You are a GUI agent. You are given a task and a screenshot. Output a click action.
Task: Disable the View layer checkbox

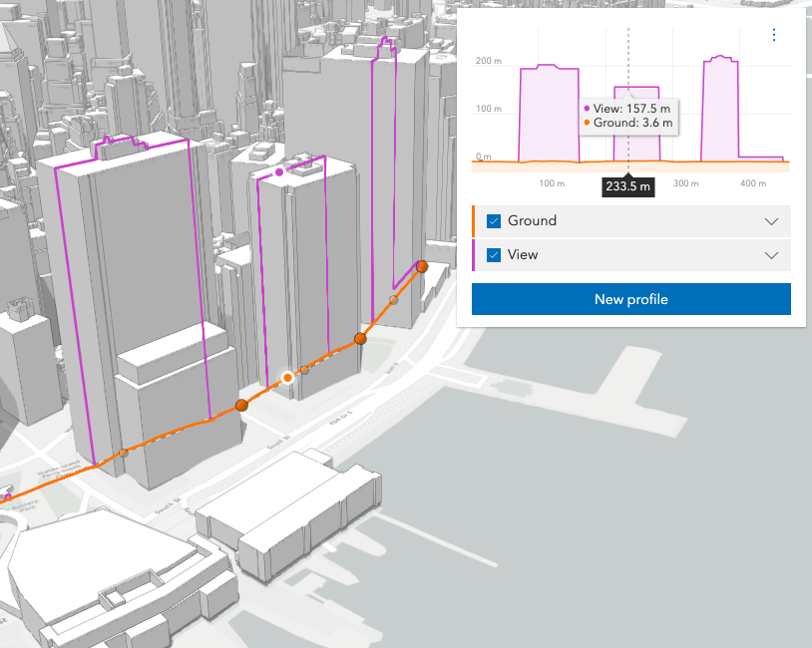[x=496, y=255]
